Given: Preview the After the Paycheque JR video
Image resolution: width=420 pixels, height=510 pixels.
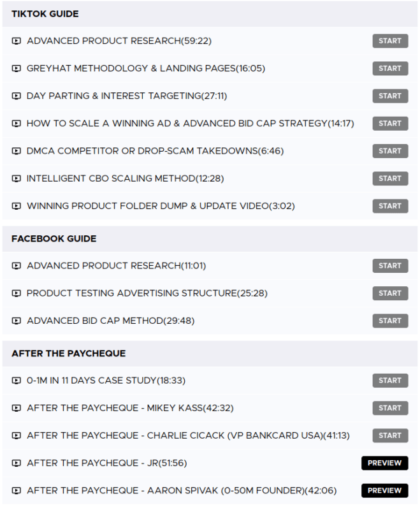Looking at the screenshot, I should coord(384,463).
